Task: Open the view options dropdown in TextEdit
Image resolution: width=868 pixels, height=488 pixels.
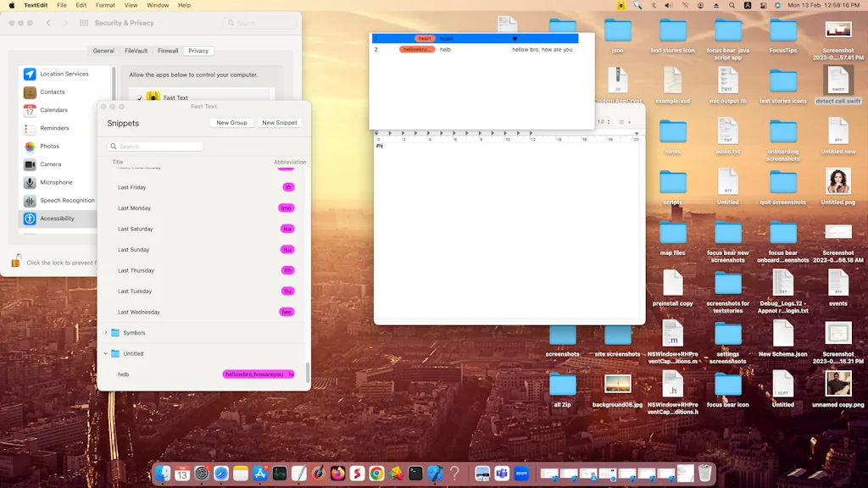Action: click(x=624, y=121)
